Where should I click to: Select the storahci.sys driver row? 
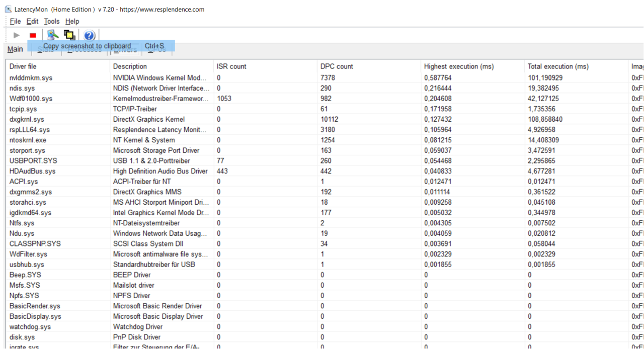pyautogui.click(x=325, y=202)
